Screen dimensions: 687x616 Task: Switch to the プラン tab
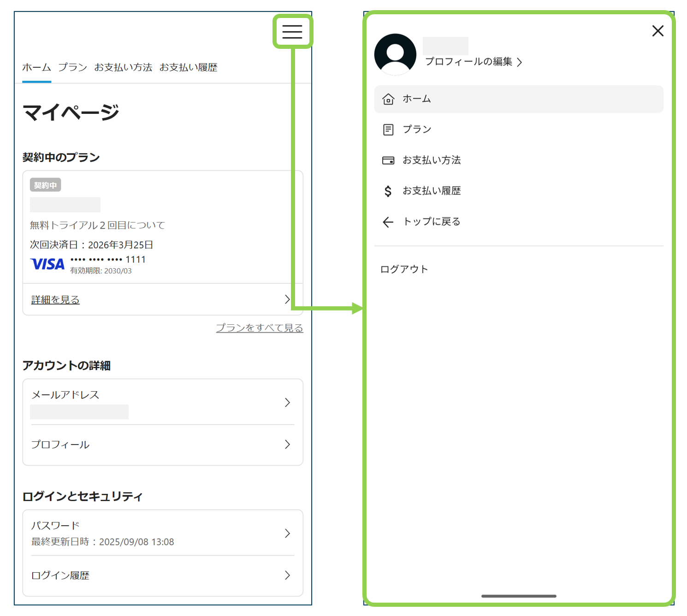[72, 67]
